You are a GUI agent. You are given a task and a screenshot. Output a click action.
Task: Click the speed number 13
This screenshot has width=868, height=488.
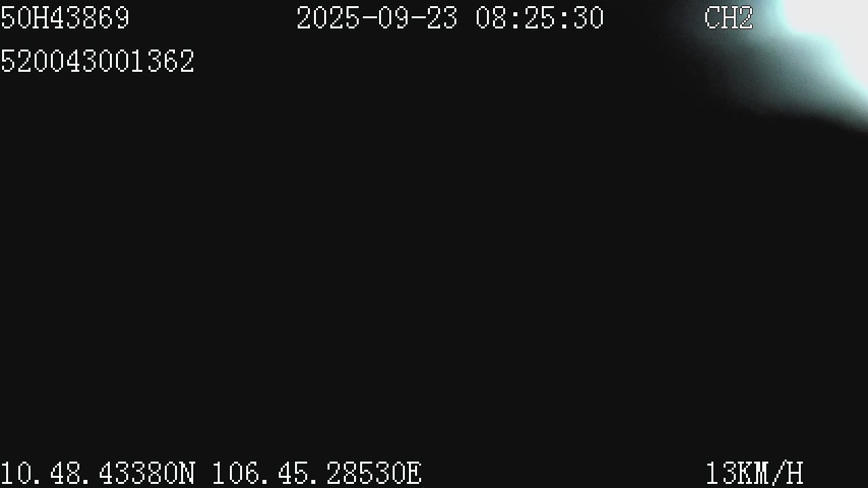coord(721,473)
